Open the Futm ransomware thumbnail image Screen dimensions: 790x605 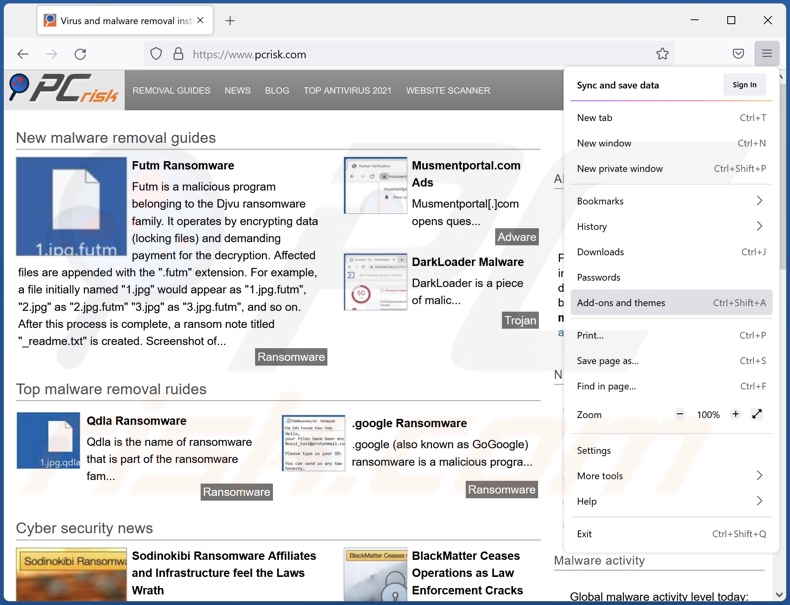coord(71,207)
